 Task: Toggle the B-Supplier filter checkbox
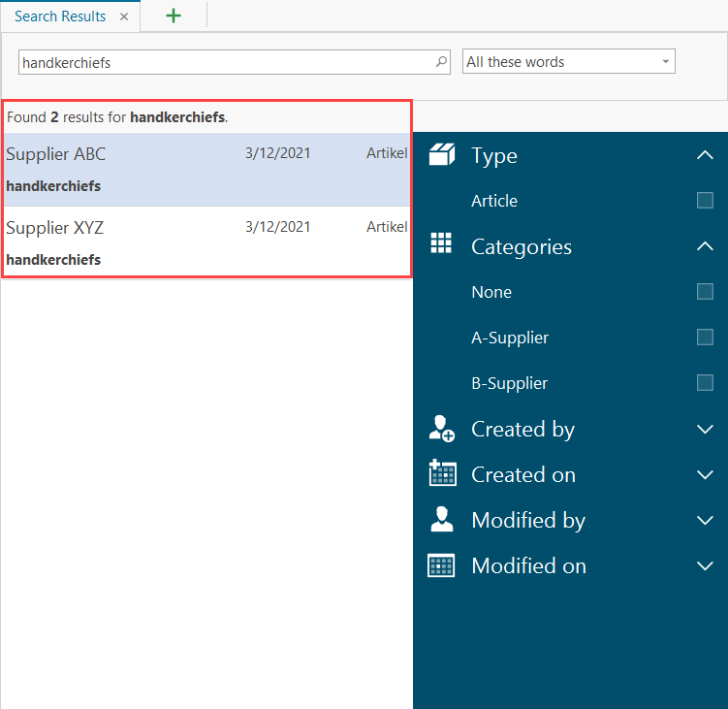(705, 383)
